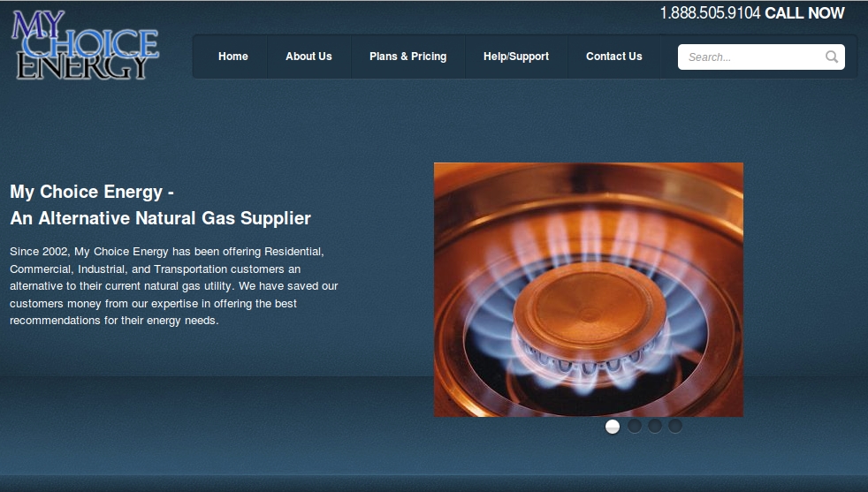Open the About Us page

308,57
